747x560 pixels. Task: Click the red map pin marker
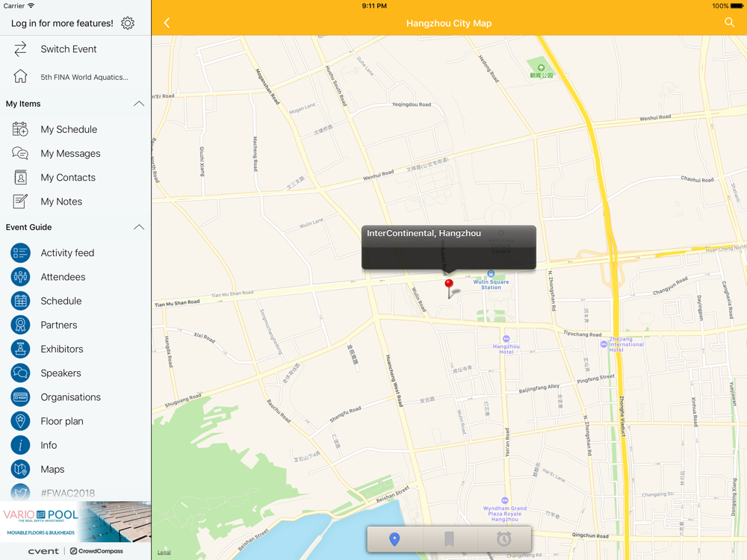[449, 284]
